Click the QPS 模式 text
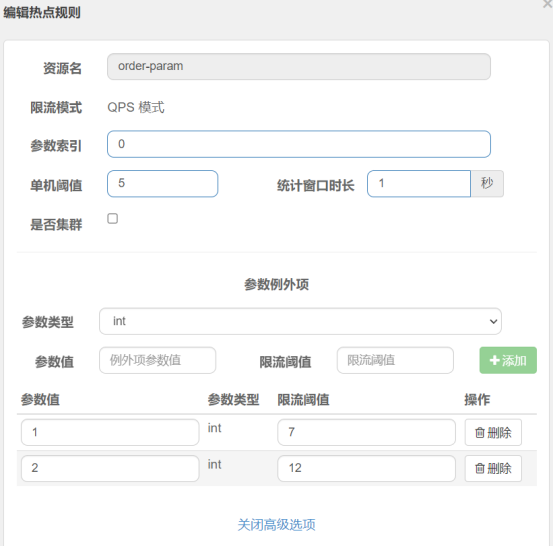553x546 pixels. 136,107
